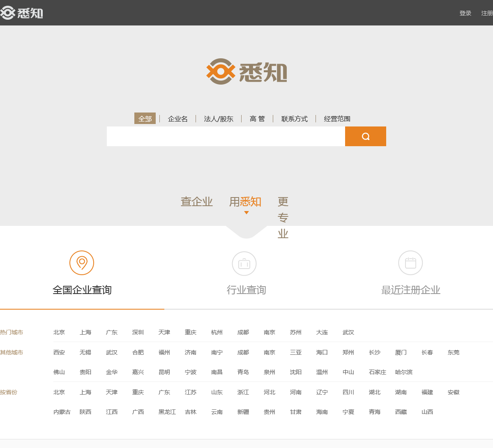Switch to 行业查询 tab
Image resolution: width=493 pixels, height=448 pixels.
pyautogui.click(x=246, y=290)
